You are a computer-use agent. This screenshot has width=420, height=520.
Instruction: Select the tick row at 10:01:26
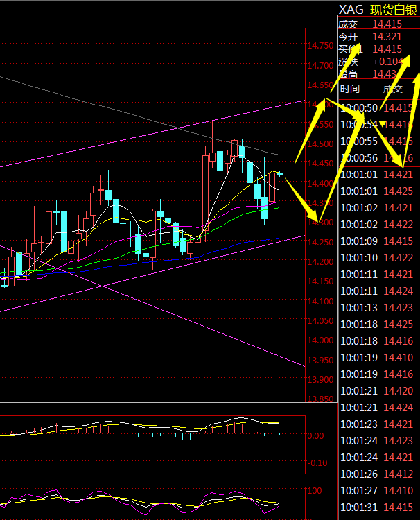click(376, 474)
